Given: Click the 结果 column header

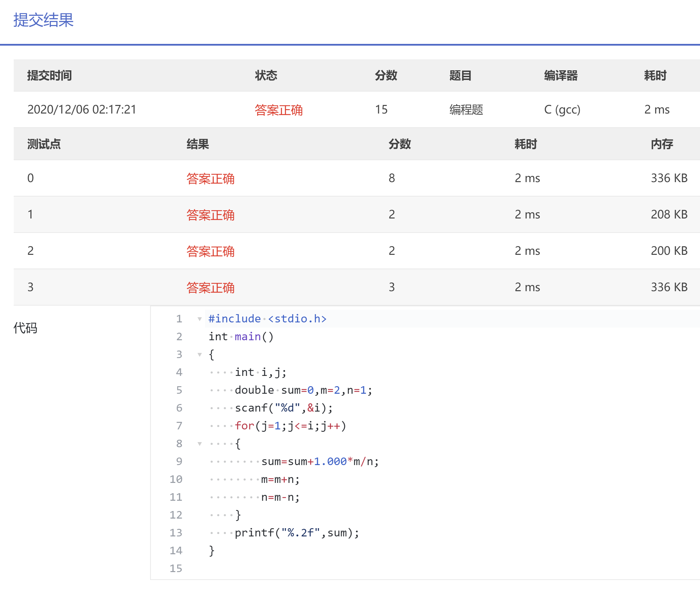Looking at the screenshot, I should 198,144.
